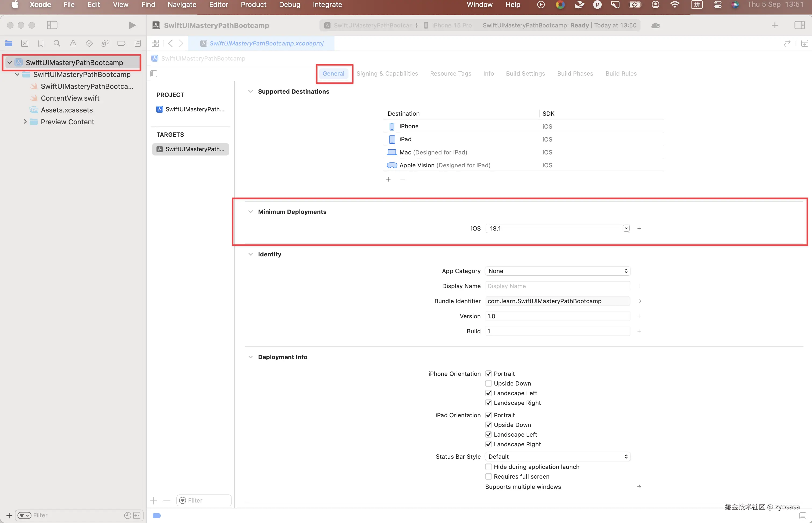Image resolution: width=812 pixels, height=523 pixels.
Task: Hide the navigator sidebar toggle icon
Action: click(x=52, y=25)
